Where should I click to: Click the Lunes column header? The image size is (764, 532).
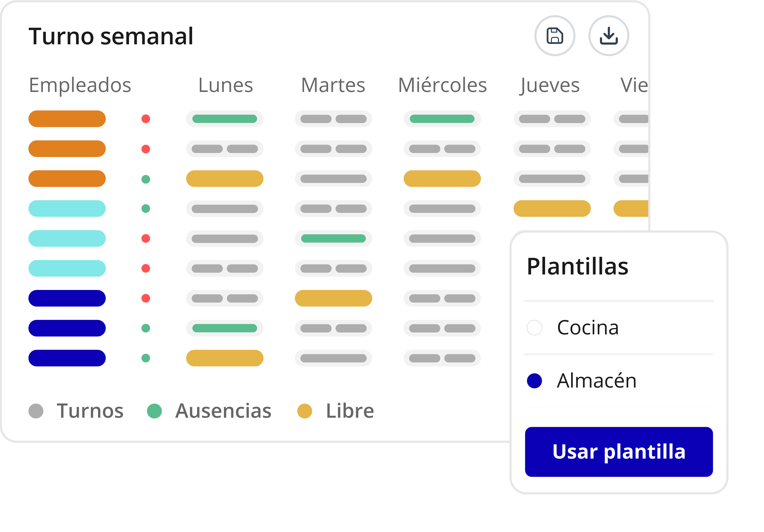coord(226,85)
